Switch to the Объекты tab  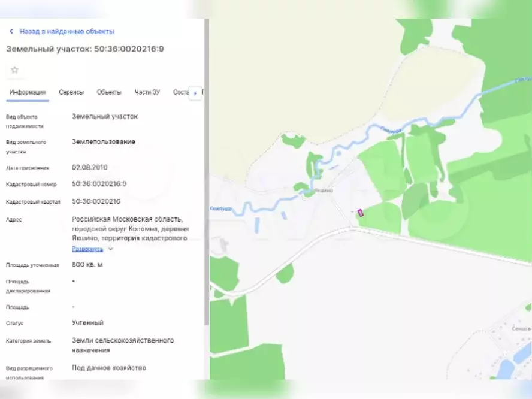coord(109,92)
